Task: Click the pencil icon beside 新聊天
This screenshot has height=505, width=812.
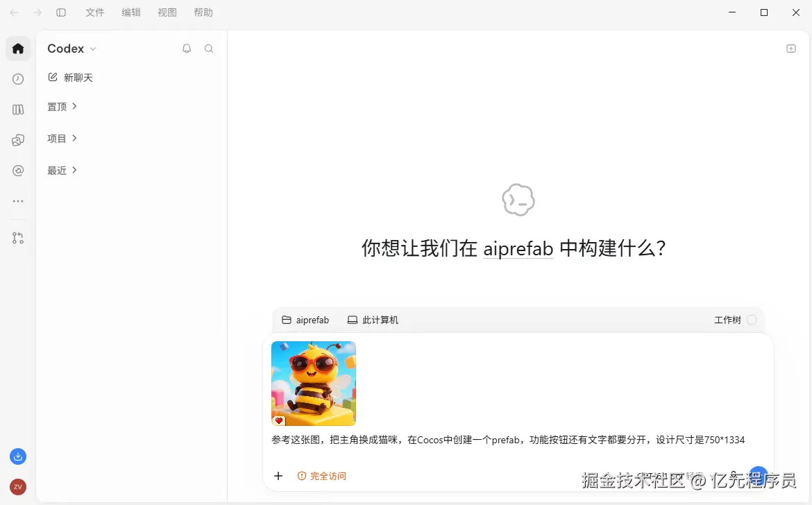Action: pyautogui.click(x=53, y=77)
